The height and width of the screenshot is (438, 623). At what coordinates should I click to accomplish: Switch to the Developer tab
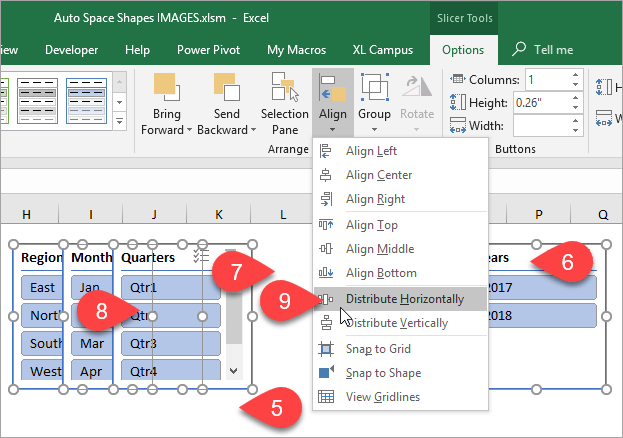72,50
